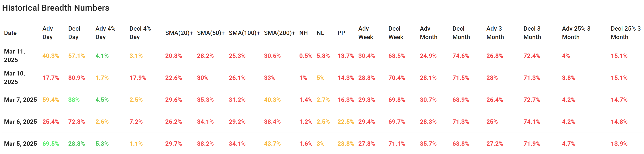644x154 pixels.
Task: Click the Date column header
Action: click(10, 33)
